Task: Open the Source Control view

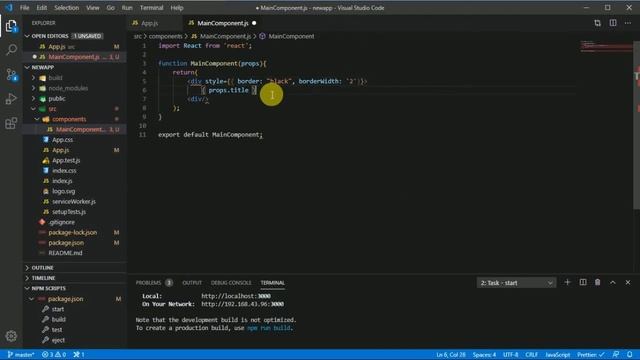Action: [x=11, y=75]
